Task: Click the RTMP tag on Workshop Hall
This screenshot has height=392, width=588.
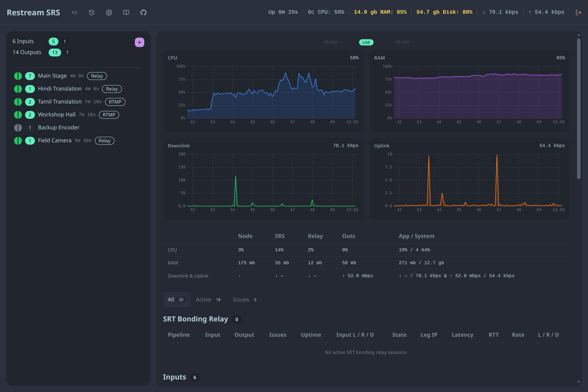Action: point(109,115)
